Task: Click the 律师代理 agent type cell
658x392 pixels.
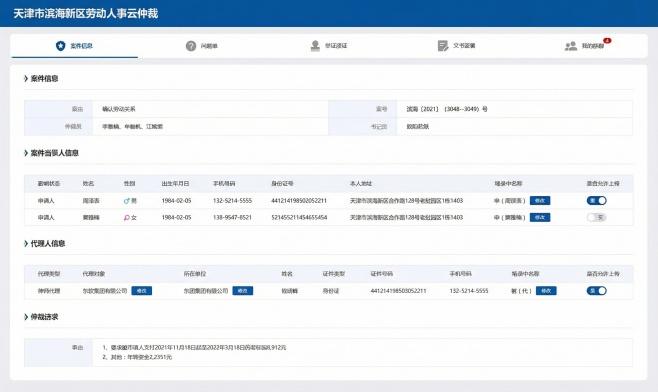Action: pos(49,290)
